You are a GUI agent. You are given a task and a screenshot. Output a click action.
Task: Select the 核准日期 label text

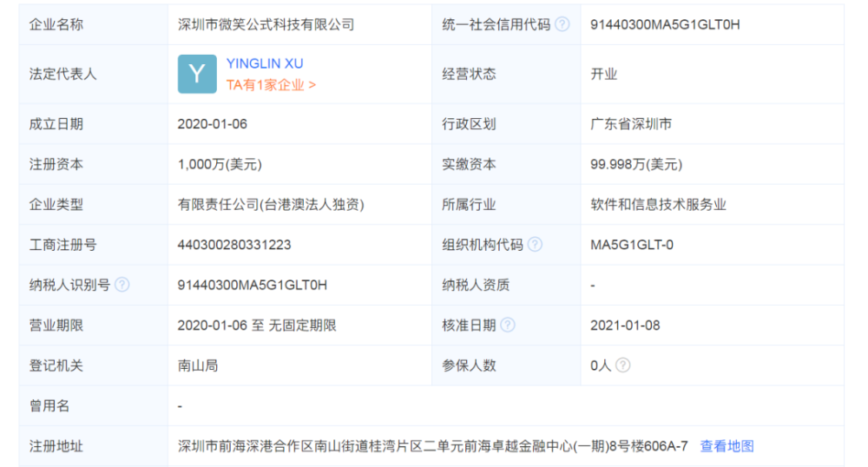click(469, 326)
